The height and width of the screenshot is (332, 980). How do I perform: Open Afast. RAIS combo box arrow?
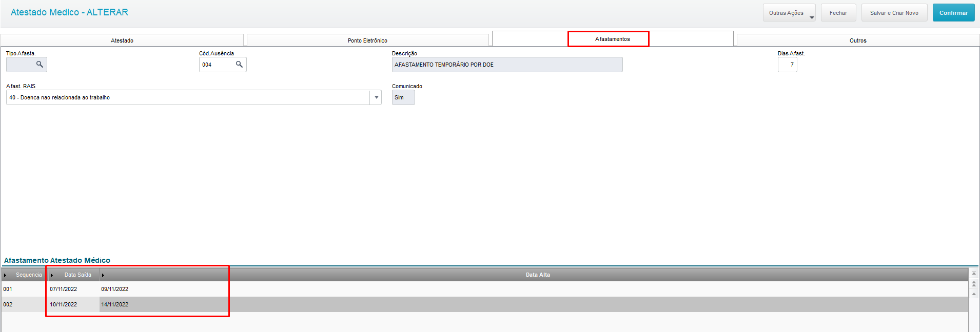[x=376, y=97]
